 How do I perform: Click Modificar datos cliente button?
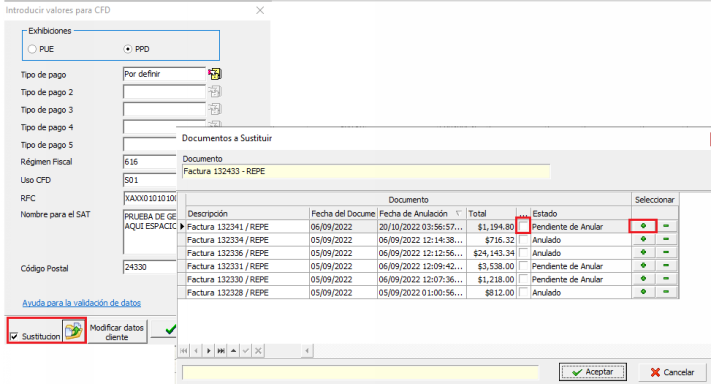117,332
